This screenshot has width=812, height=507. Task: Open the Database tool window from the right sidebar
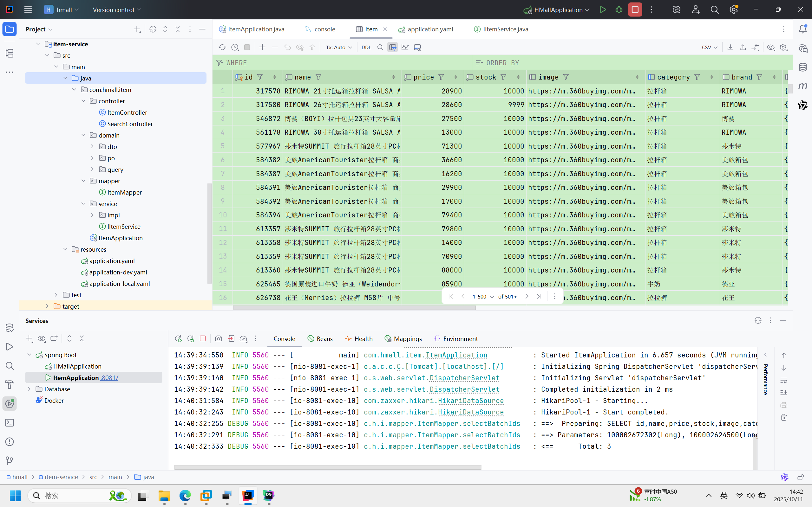[x=802, y=67]
